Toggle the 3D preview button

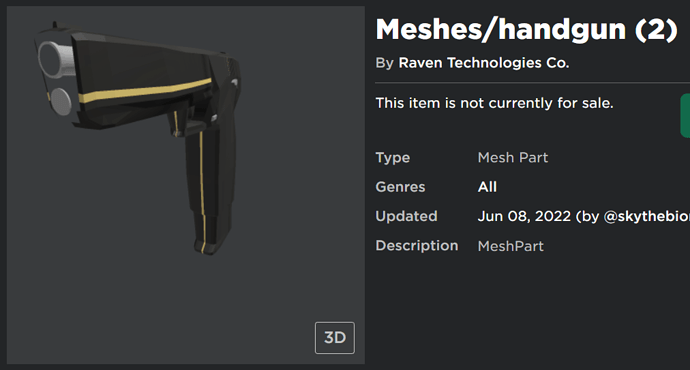[x=334, y=337]
